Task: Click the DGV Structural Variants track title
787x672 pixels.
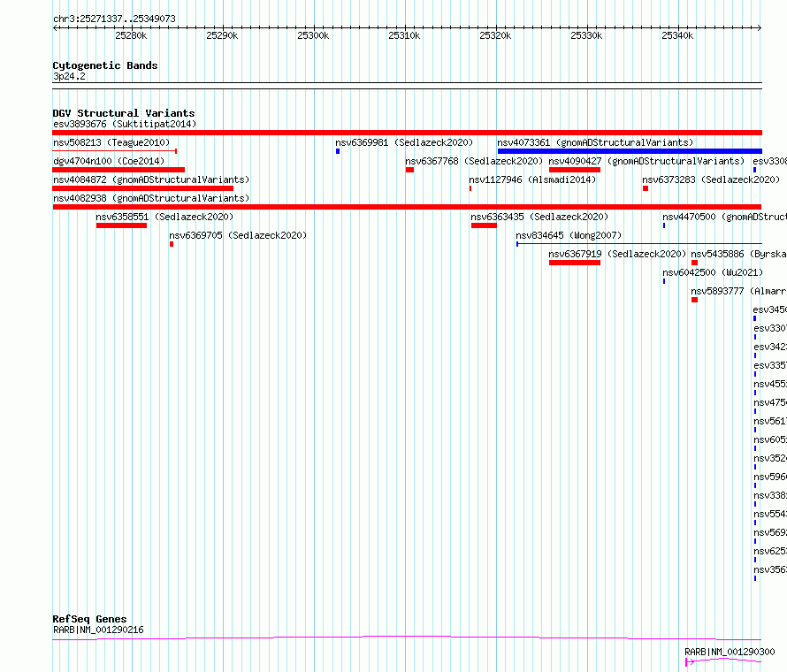Action: 124,113
